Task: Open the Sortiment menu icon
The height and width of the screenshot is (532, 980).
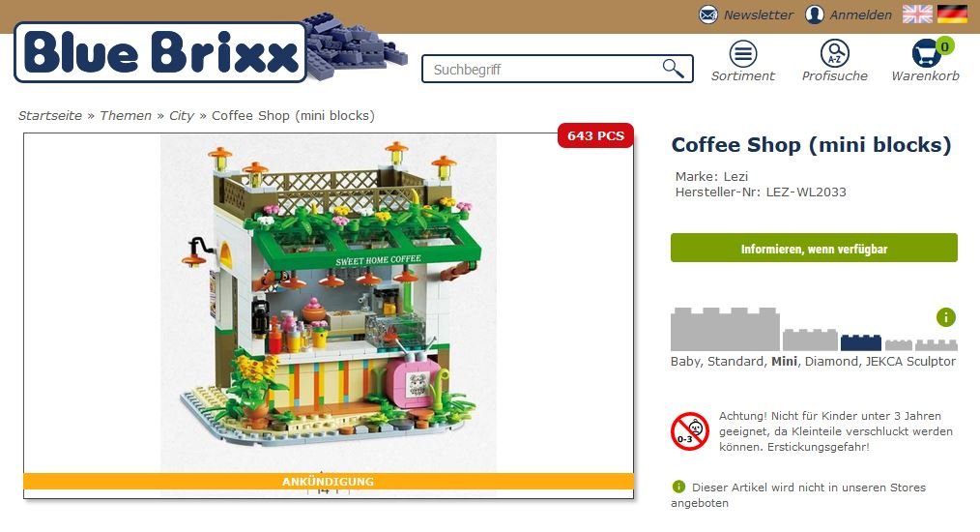Action: pos(742,54)
